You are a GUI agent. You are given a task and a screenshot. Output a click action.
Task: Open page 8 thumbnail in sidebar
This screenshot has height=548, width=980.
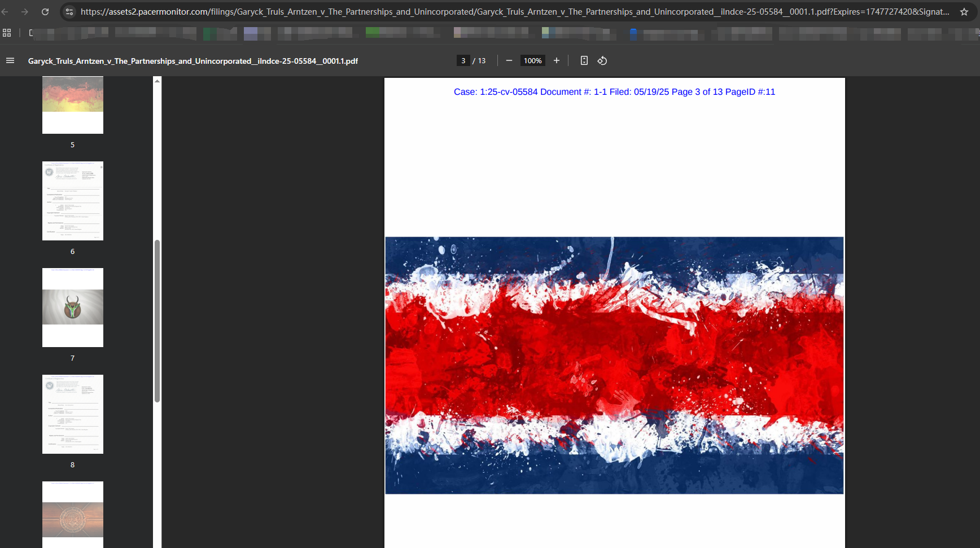(73, 414)
